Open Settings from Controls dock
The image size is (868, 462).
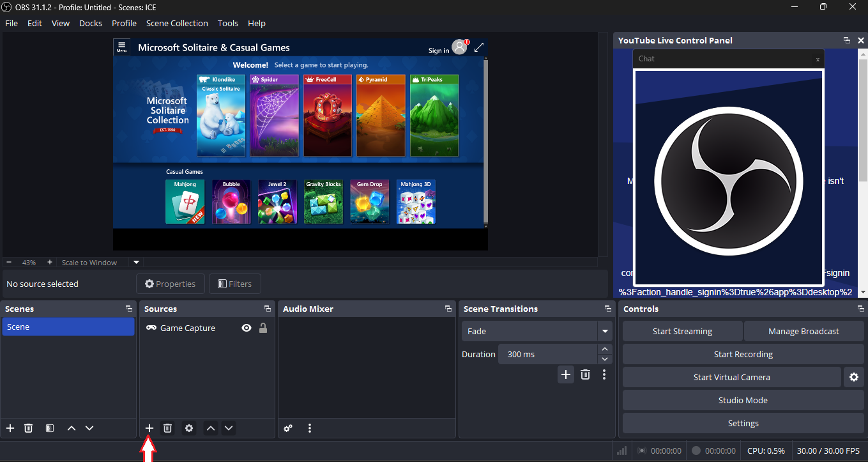(x=743, y=423)
